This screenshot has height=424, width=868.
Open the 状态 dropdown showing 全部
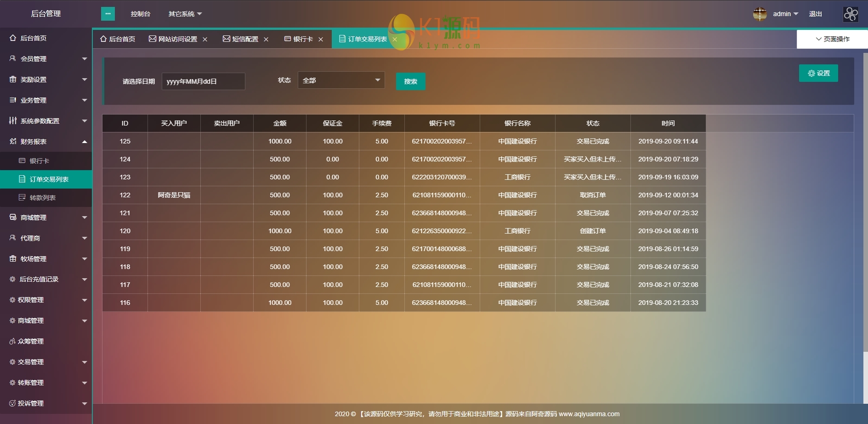tap(341, 80)
